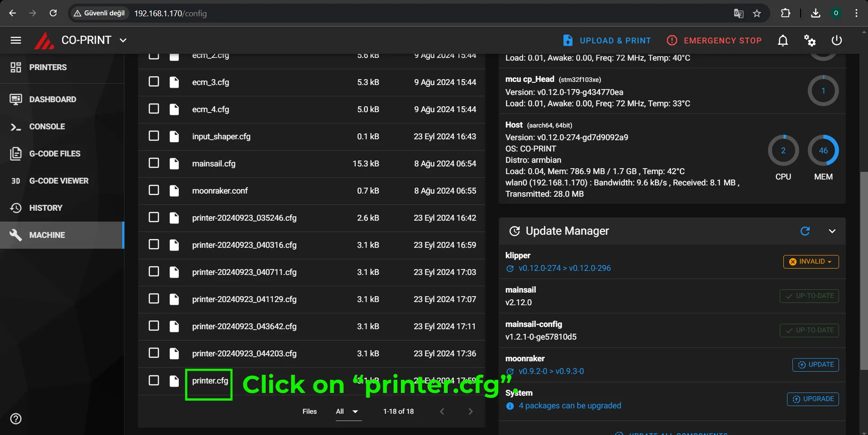Refresh the Update Manager
This screenshot has height=435, width=868.
pos(805,231)
